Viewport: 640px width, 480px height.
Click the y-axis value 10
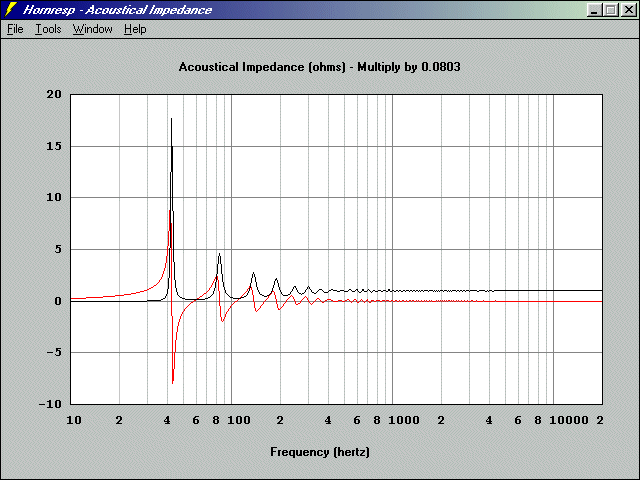pos(53,198)
